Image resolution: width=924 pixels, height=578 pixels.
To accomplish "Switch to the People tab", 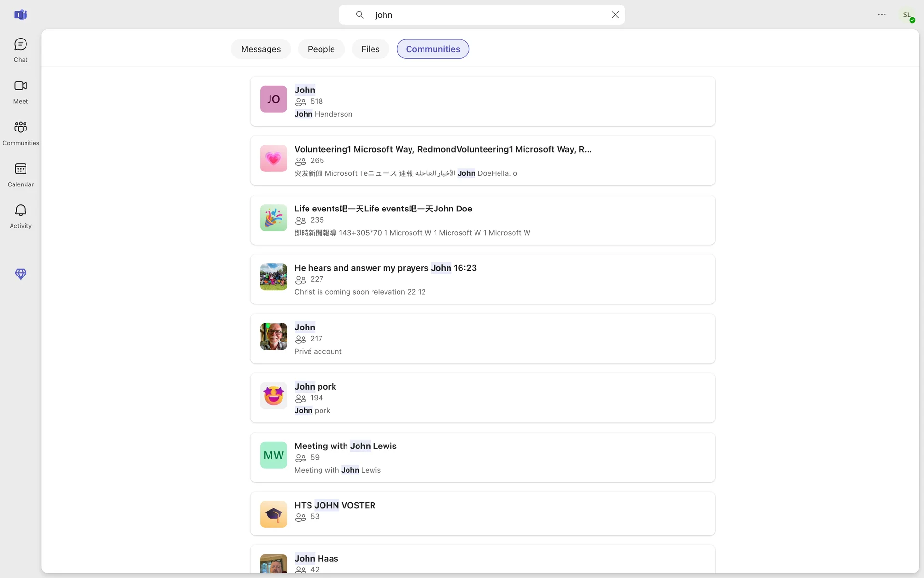I will 321,49.
